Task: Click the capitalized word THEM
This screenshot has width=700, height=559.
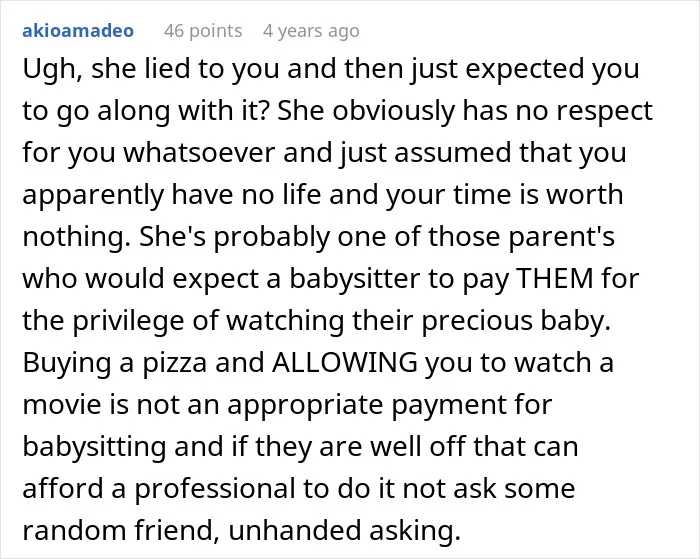Action: [555, 278]
